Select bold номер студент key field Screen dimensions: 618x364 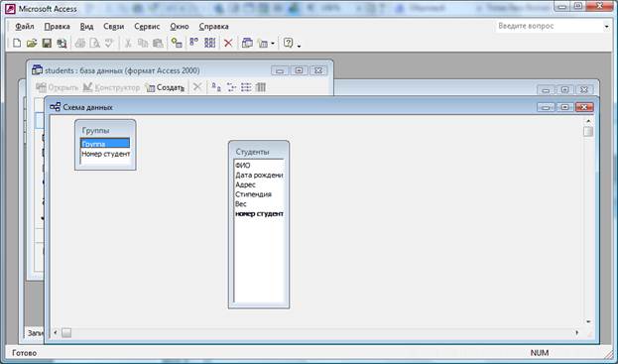[259, 214]
